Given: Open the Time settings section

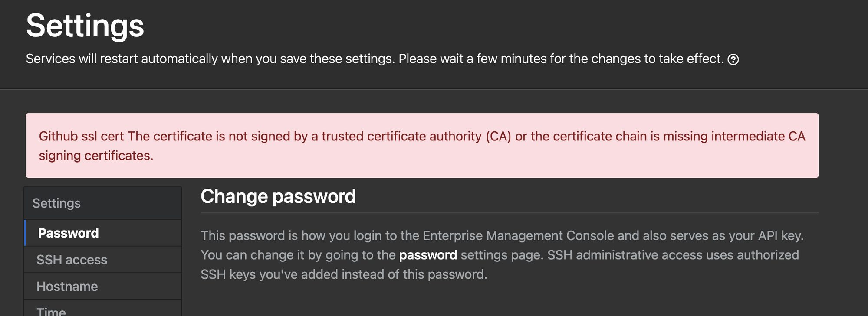Looking at the screenshot, I should pos(51,311).
